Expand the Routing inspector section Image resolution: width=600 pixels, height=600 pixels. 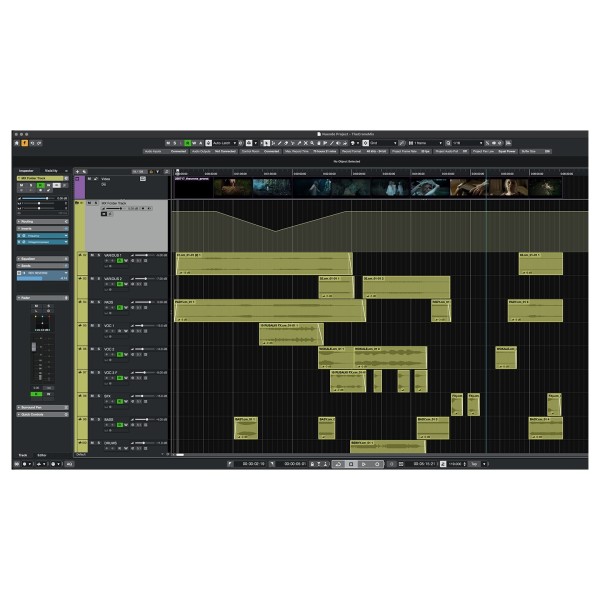(x=42, y=222)
